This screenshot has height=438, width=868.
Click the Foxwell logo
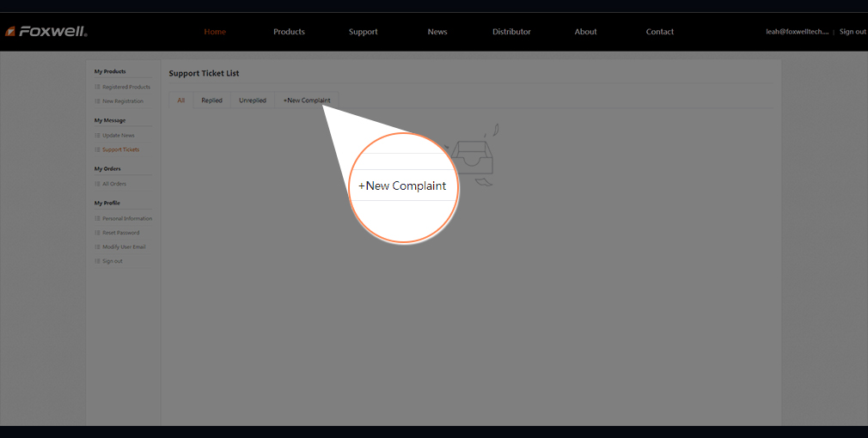click(46, 32)
